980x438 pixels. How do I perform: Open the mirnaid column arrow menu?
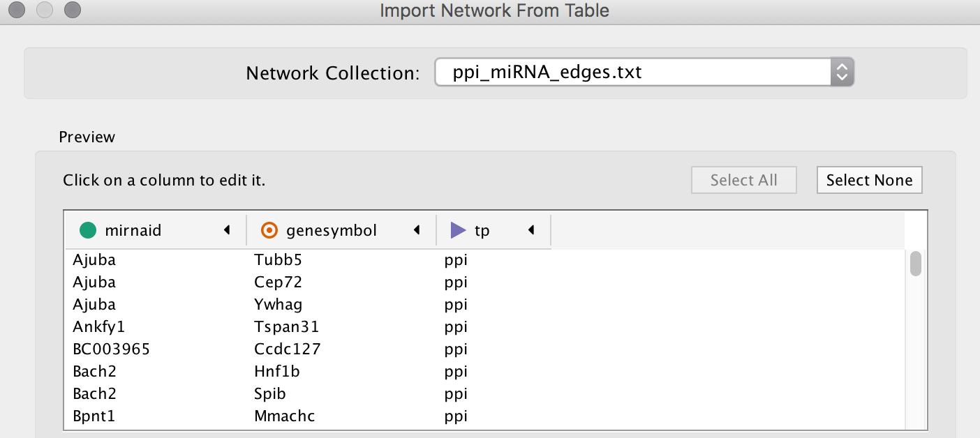(x=227, y=230)
